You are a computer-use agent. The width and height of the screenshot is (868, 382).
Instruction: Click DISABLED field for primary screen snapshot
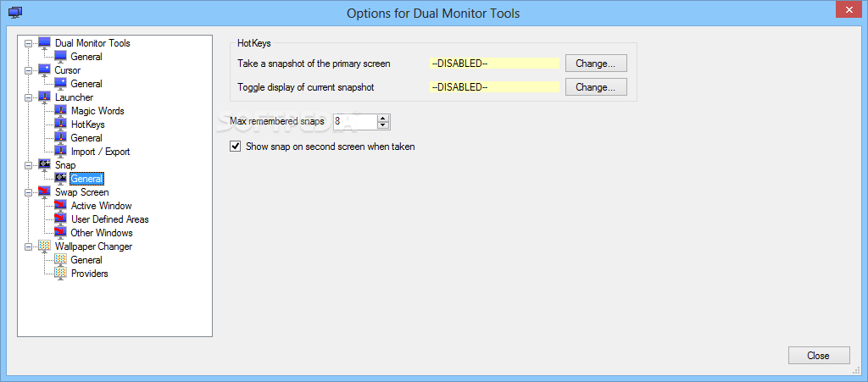coord(494,64)
